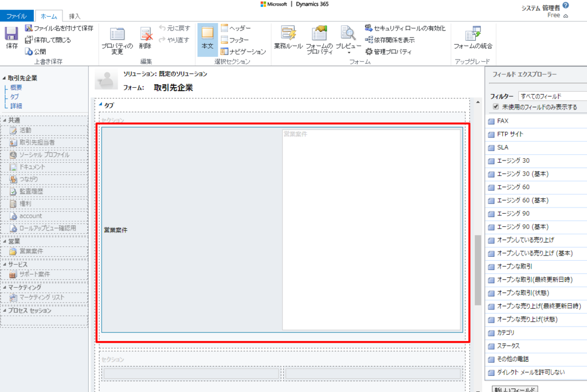Viewport: 587px width, 392px height.
Task: Click Redo (やり直す)
Action: pyautogui.click(x=174, y=40)
